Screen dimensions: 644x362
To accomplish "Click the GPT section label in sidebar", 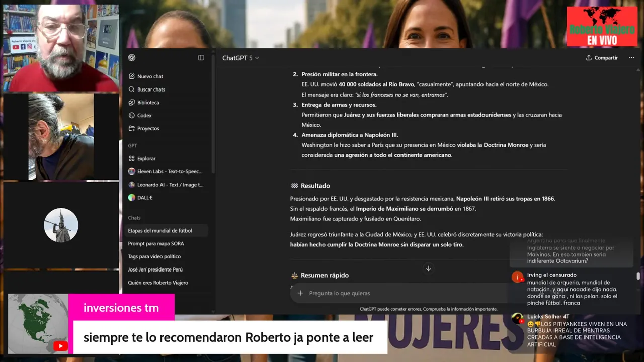I will [132, 146].
